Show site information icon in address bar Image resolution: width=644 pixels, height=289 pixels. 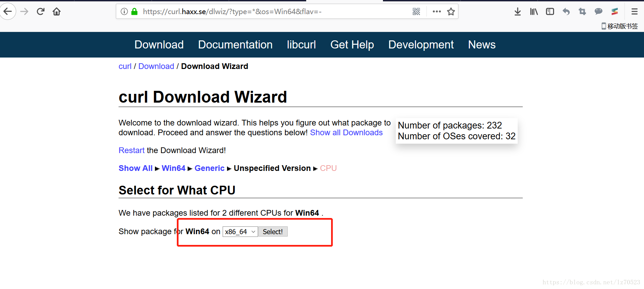coord(124,11)
